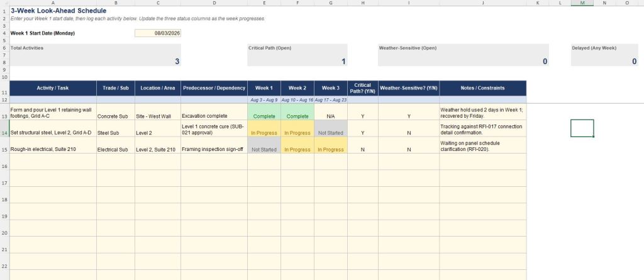Click the "Delayed (Any Week)" card label
The height and width of the screenshot is (280, 644).
pyautogui.click(x=594, y=48)
